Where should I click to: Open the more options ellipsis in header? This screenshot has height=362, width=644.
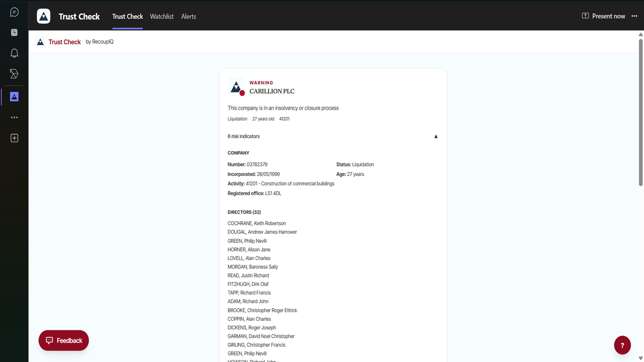pos(634,16)
